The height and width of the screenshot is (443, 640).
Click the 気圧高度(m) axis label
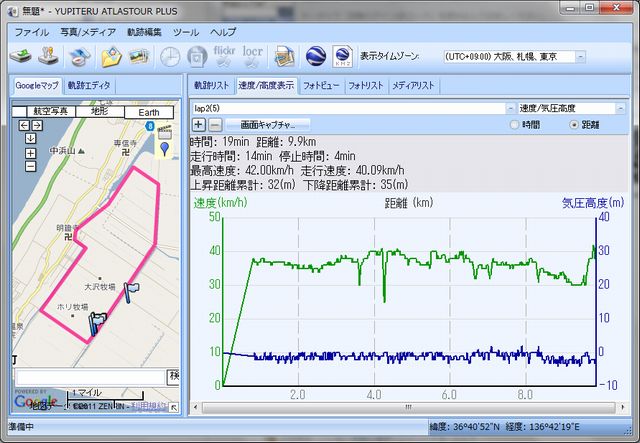pyautogui.click(x=593, y=203)
